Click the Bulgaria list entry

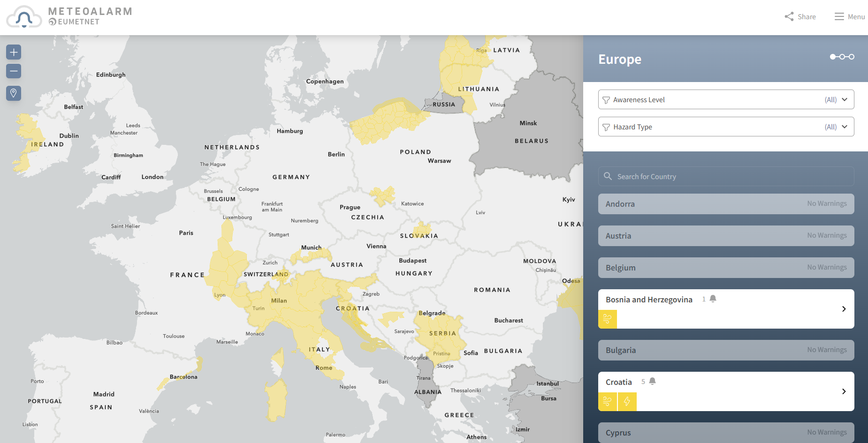point(726,350)
